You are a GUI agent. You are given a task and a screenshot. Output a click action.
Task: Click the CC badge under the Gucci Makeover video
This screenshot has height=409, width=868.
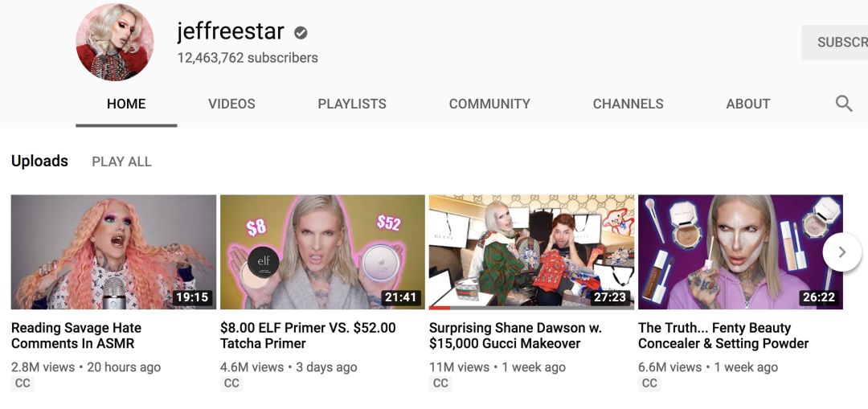pyautogui.click(x=440, y=383)
